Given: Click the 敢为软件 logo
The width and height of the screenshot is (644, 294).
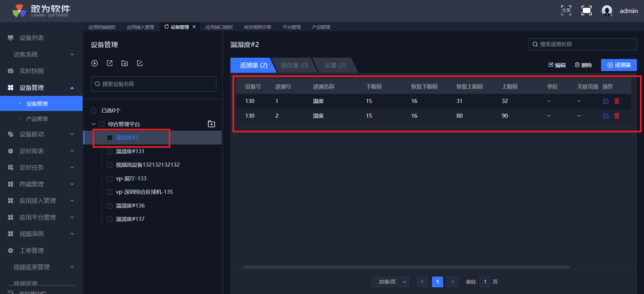Looking at the screenshot, I should pos(41,11).
